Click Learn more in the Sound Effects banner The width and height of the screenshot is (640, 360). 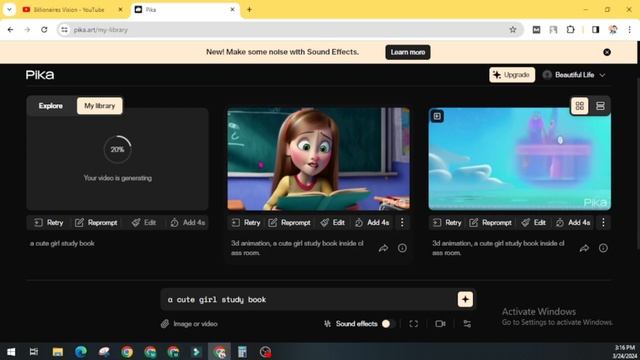point(408,52)
